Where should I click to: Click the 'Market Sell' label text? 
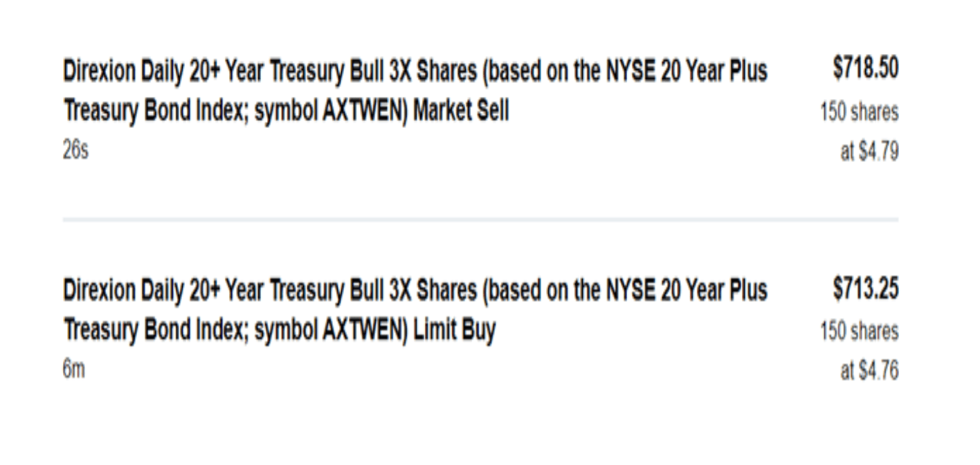pyautogui.click(x=461, y=111)
